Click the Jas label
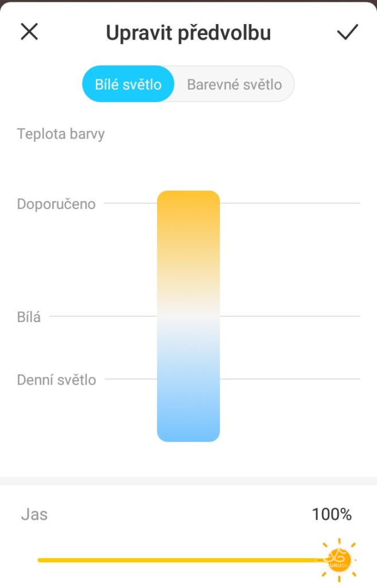377x588 pixels. click(x=34, y=514)
